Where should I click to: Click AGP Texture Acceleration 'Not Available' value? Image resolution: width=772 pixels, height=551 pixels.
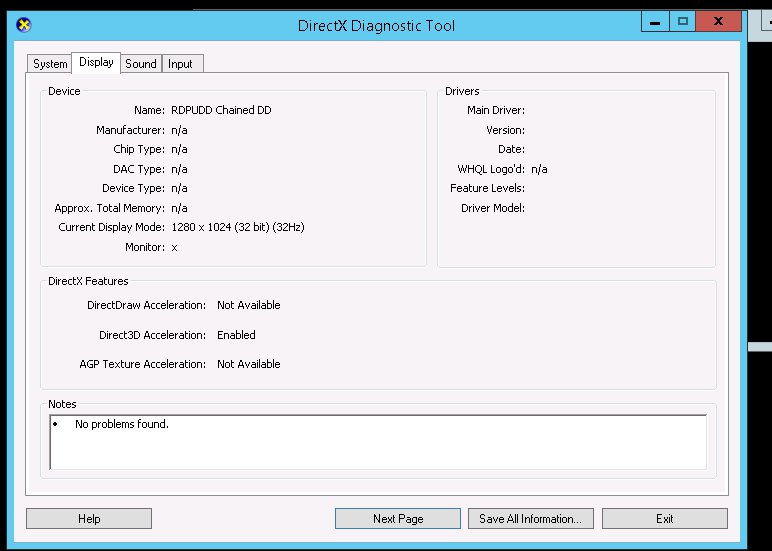pos(249,364)
